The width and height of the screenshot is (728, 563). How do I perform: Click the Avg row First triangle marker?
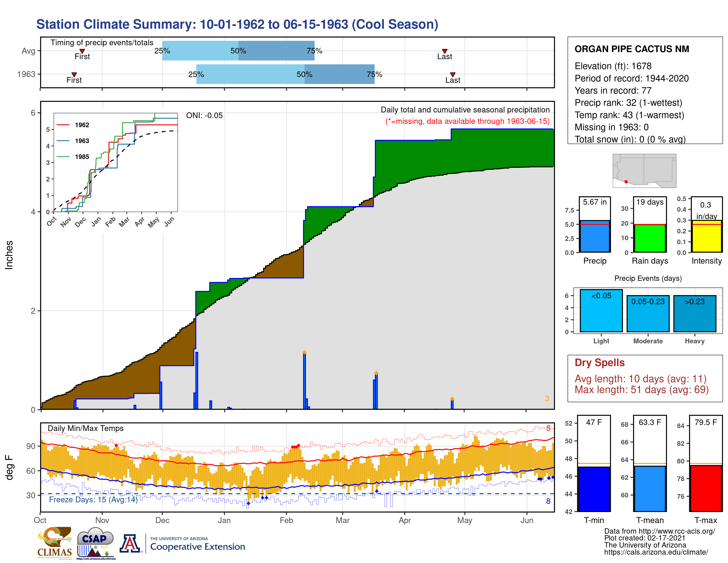click(x=82, y=51)
